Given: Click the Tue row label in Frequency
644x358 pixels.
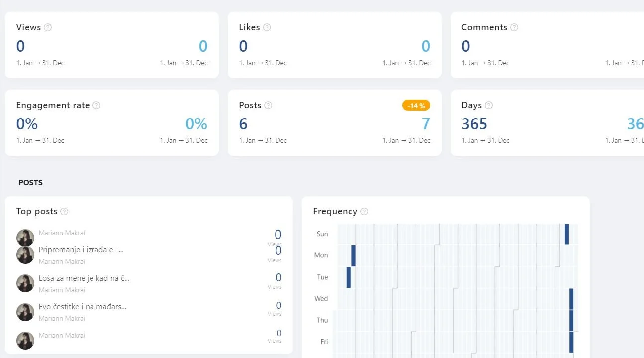Looking at the screenshot, I should point(322,277).
